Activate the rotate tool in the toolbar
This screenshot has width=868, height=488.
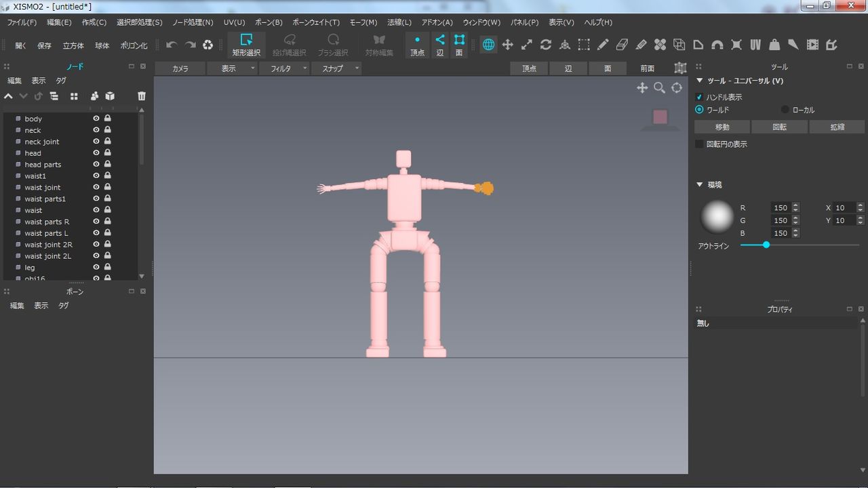point(545,45)
